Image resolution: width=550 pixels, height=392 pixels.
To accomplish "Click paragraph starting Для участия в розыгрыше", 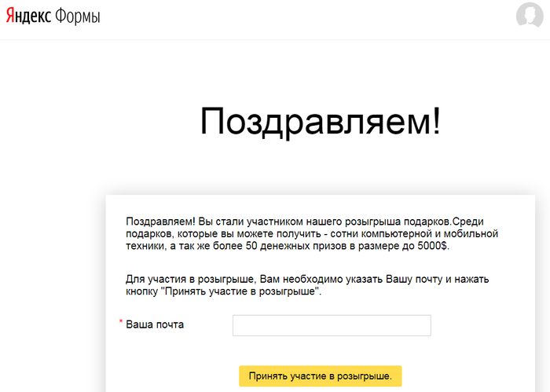I will 307,285.
